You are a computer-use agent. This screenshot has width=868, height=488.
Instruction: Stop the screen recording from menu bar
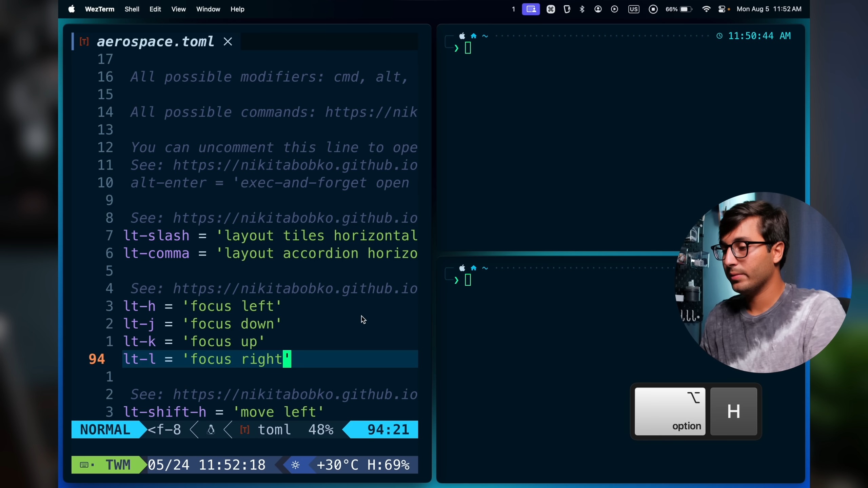[653, 9]
